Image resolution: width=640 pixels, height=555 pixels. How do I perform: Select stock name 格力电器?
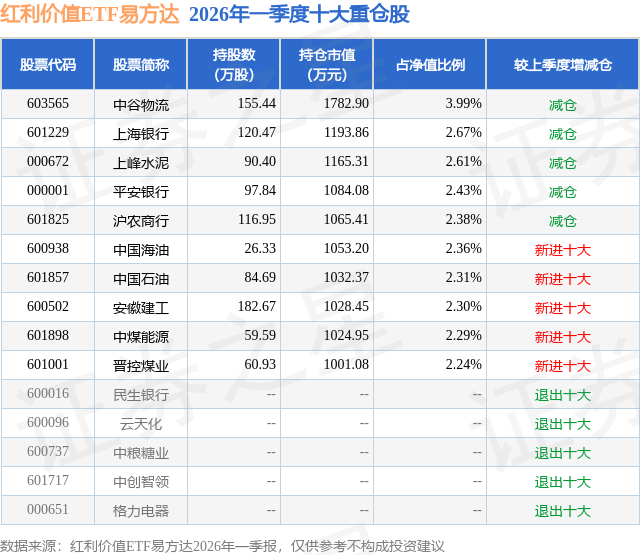(141, 511)
